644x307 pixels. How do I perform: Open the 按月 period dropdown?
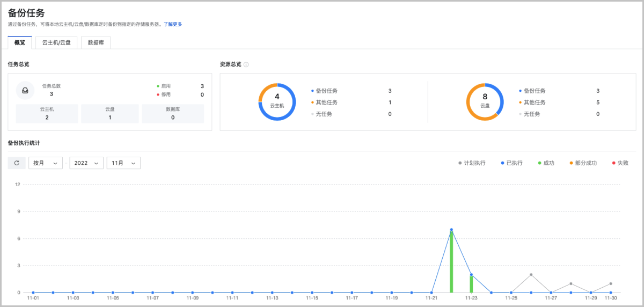click(x=45, y=163)
